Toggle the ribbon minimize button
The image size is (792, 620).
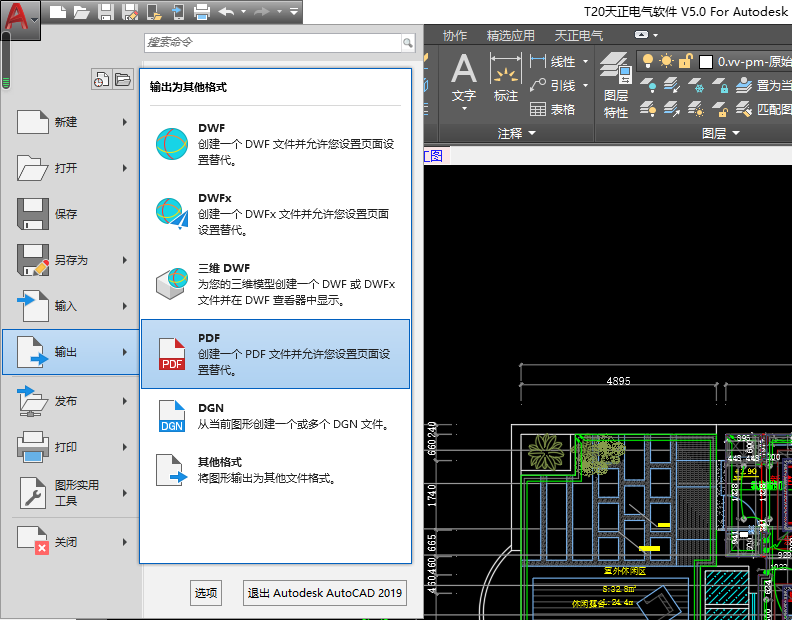click(x=641, y=35)
